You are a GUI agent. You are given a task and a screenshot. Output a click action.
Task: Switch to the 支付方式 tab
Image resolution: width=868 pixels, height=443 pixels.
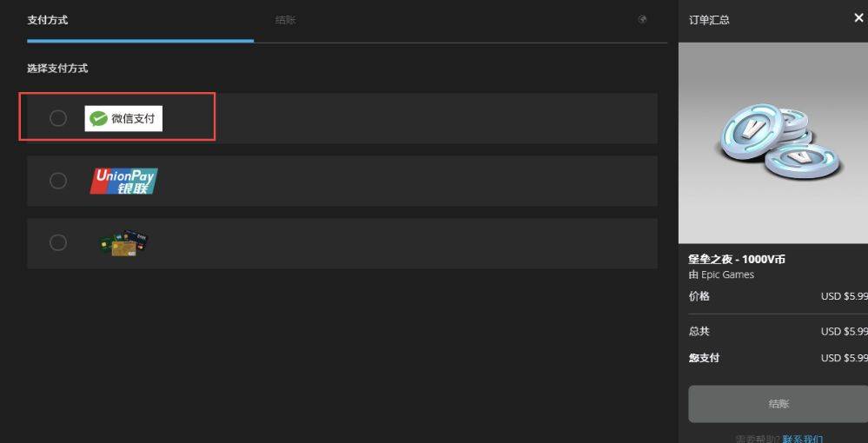[48, 20]
